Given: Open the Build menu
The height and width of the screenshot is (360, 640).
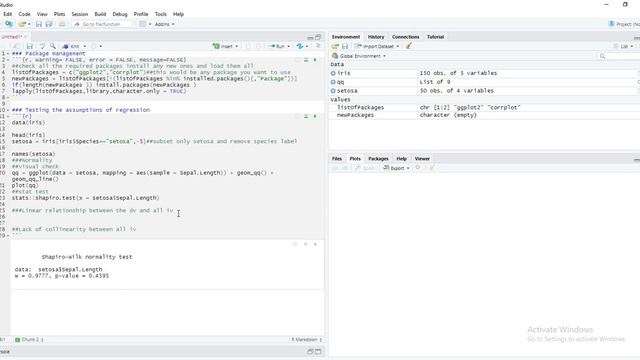Looking at the screenshot, I should point(100,14).
